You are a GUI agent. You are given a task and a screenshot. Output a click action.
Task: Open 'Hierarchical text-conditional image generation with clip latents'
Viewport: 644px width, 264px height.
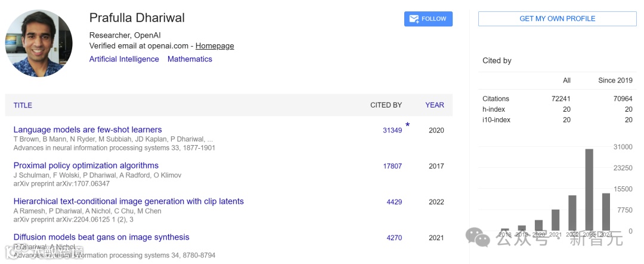pyautogui.click(x=128, y=201)
